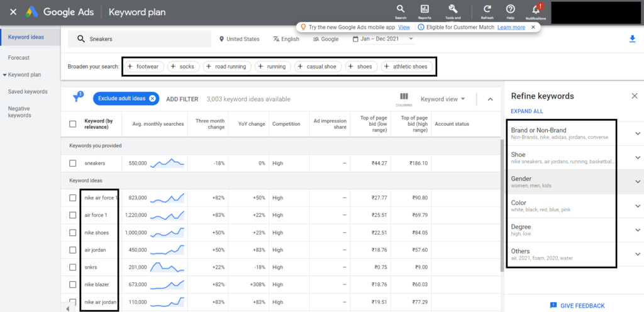
Task: Add 'socks' to broaden your search
Action: coord(183,67)
